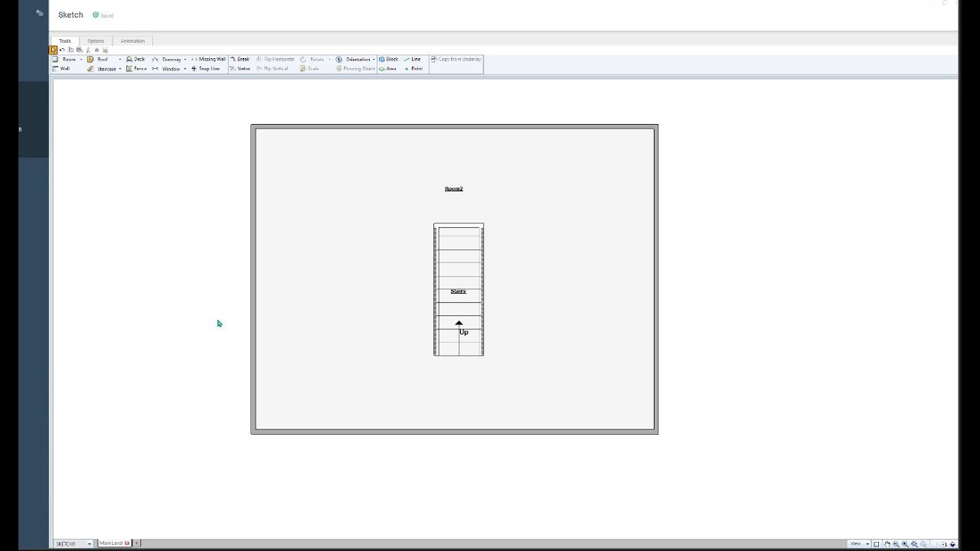Select the Roof tool
The height and width of the screenshot is (551, 980).
click(x=97, y=59)
